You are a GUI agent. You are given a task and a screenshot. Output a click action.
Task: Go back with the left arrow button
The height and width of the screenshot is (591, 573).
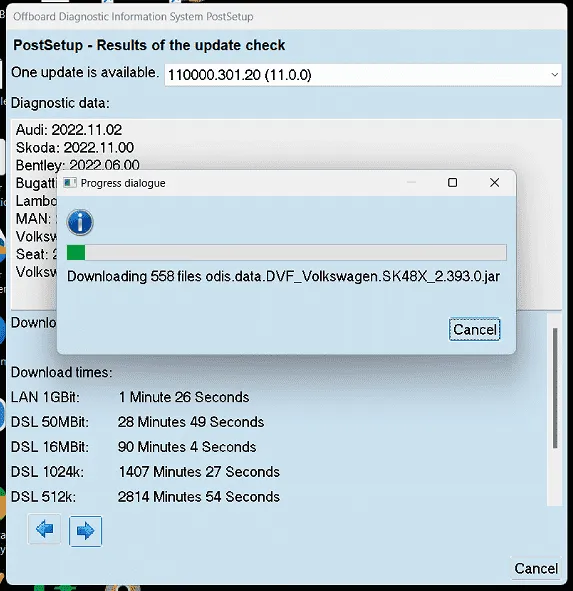(44, 529)
